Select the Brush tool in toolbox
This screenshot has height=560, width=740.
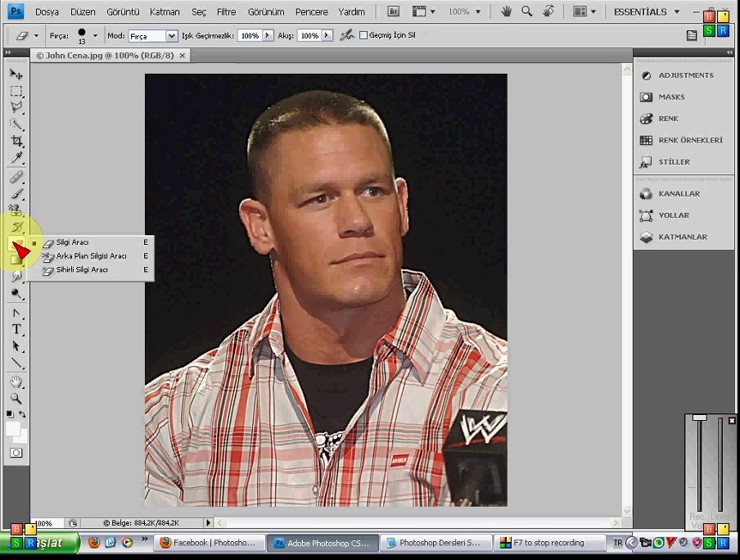[x=16, y=193]
